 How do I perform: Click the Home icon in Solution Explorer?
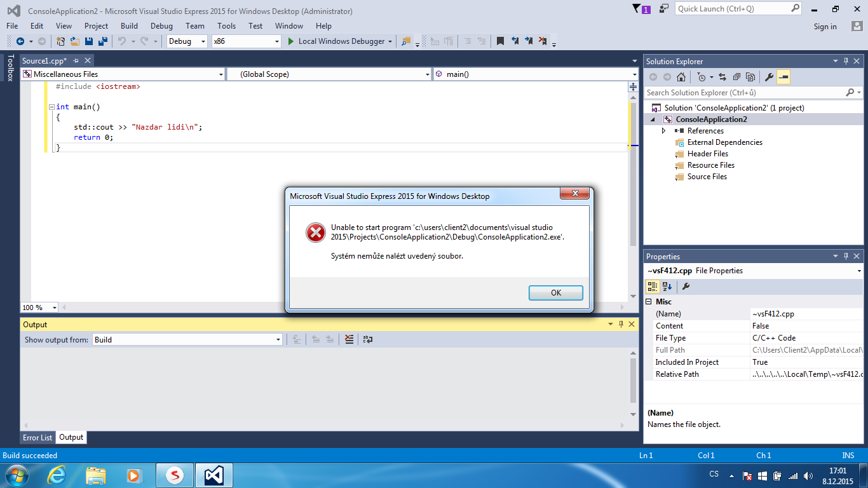[x=681, y=77]
